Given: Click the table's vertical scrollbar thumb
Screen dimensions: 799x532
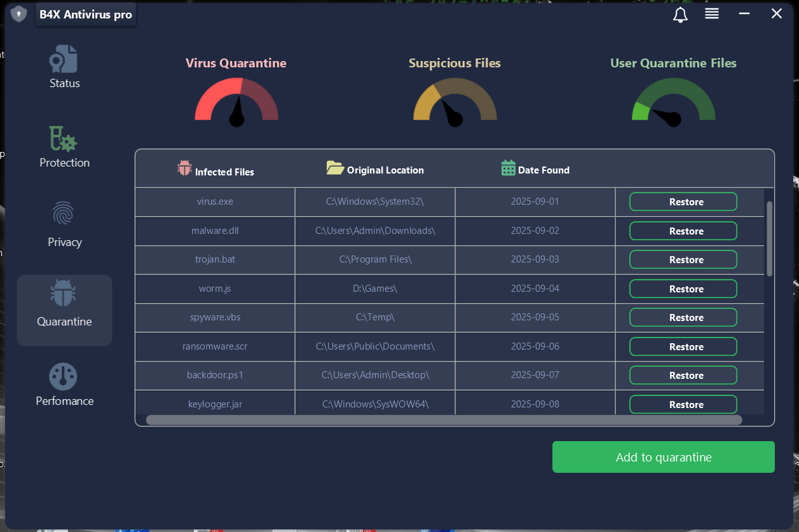Looking at the screenshot, I should coord(770,238).
